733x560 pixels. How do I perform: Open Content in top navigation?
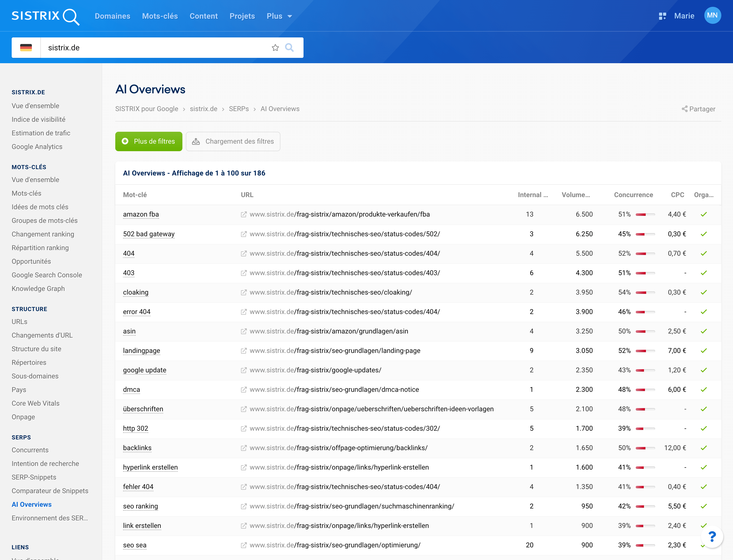pos(204,16)
